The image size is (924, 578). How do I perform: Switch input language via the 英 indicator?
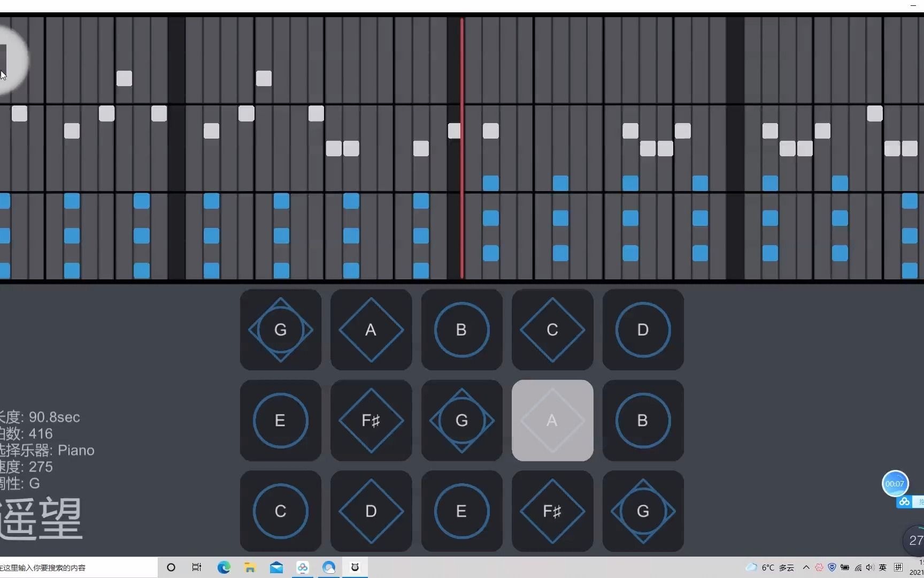coord(883,567)
